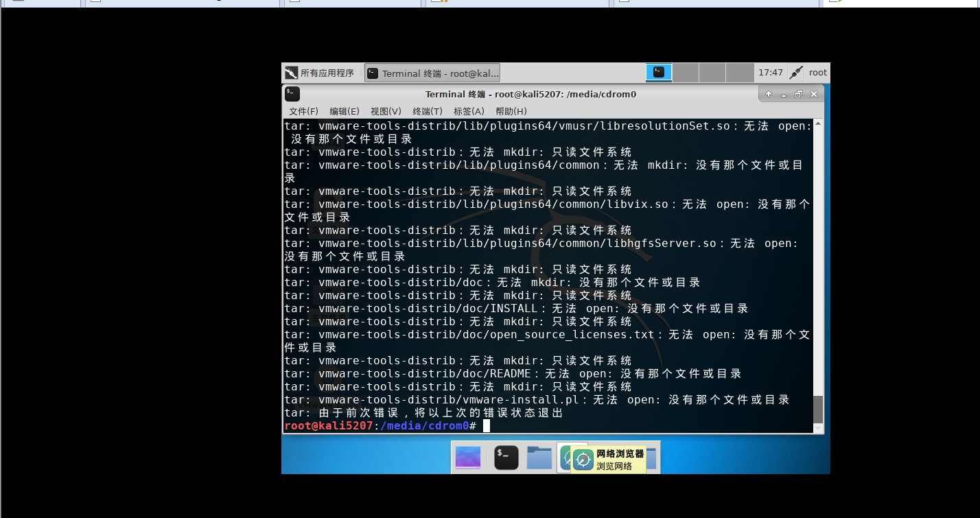Open the file manager folder in the dock
This screenshot has height=518, width=980.
[x=539, y=458]
